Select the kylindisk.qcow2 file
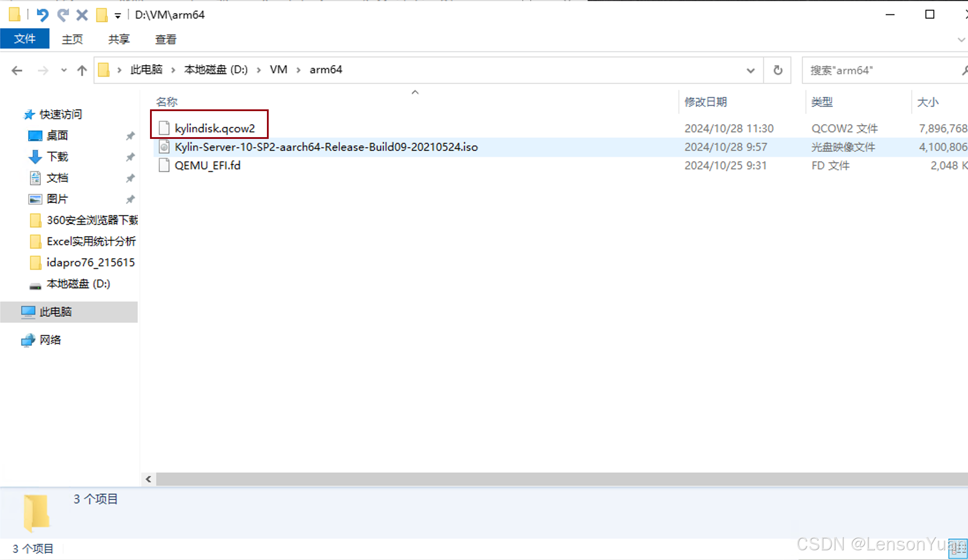The height and width of the screenshot is (560, 968). [215, 128]
